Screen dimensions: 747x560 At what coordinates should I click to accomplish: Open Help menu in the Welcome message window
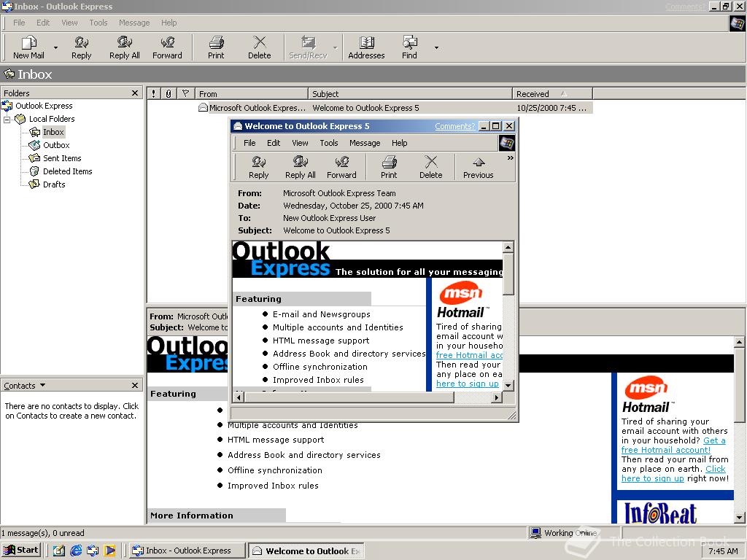point(399,143)
